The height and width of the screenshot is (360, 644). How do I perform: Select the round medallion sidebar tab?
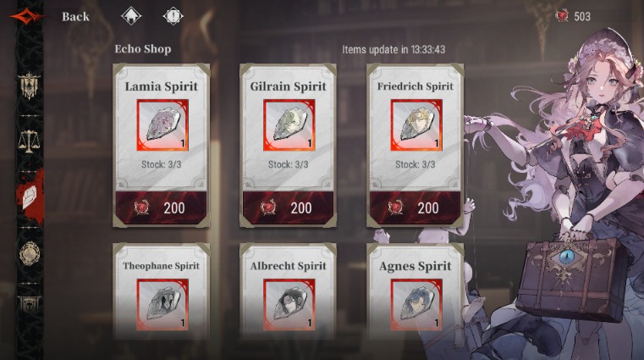[x=30, y=253]
